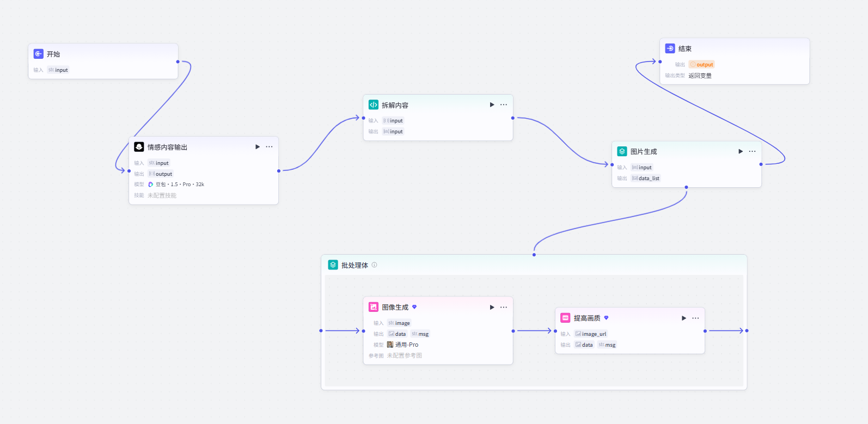Screen dimensions: 868x424
Task: Click the data_list output tag
Action: click(646, 179)
